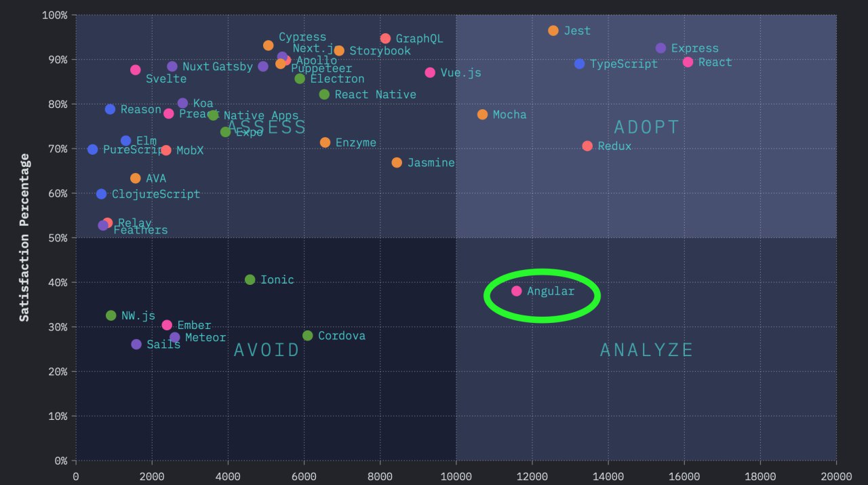
Task: Click the purple Nuxt data point
Action: 172,66
